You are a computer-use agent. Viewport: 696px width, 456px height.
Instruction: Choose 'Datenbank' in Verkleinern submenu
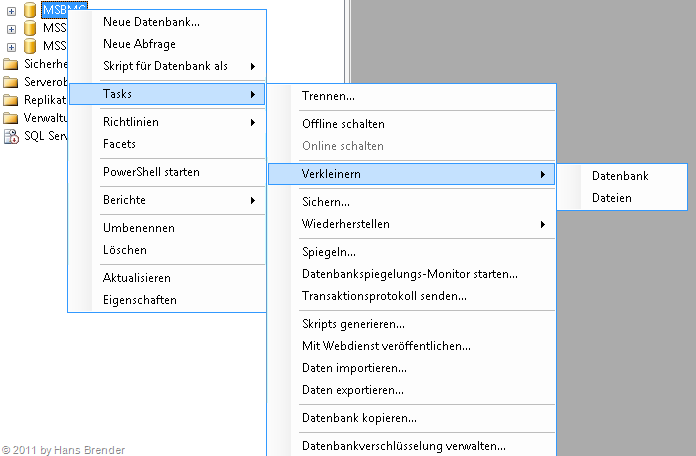620,176
